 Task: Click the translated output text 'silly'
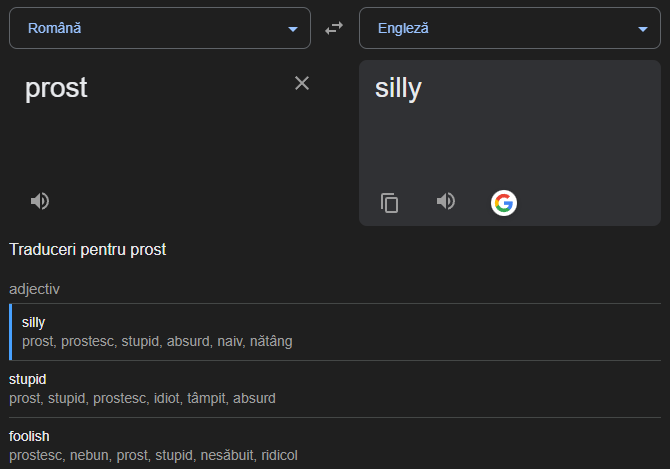click(x=398, y=89)
